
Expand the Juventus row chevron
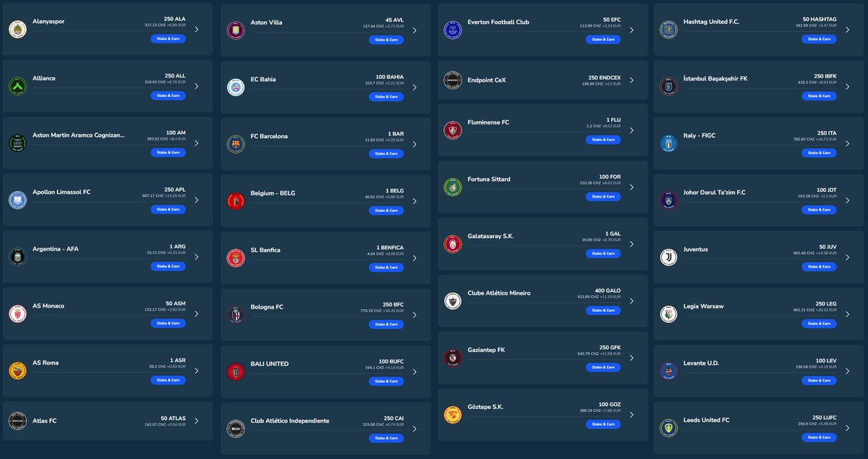pyautogui.click(x=848, y=257)
